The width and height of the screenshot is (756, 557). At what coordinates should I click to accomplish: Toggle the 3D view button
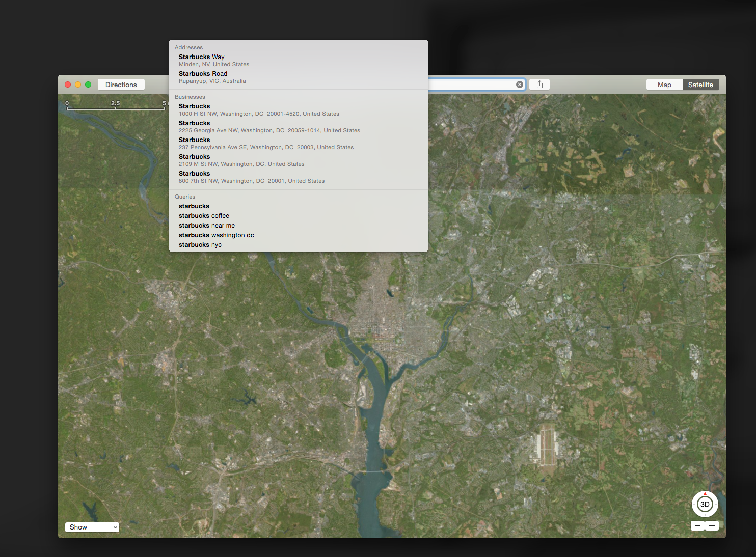(705, 504)
